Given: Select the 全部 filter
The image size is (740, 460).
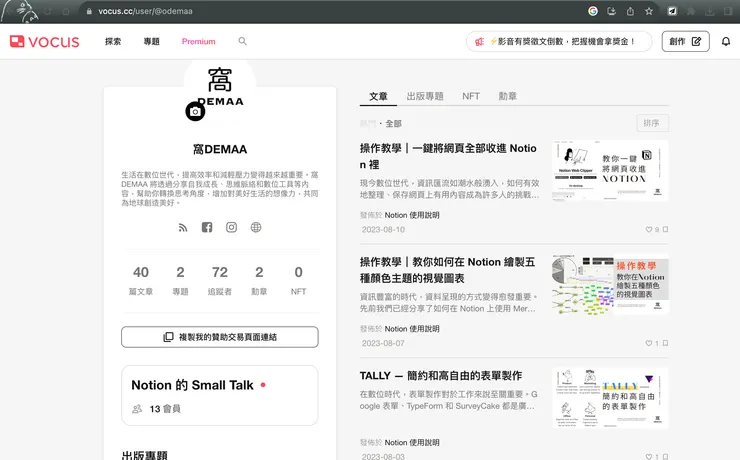Looking at the screenshot, I should [393, 124].
